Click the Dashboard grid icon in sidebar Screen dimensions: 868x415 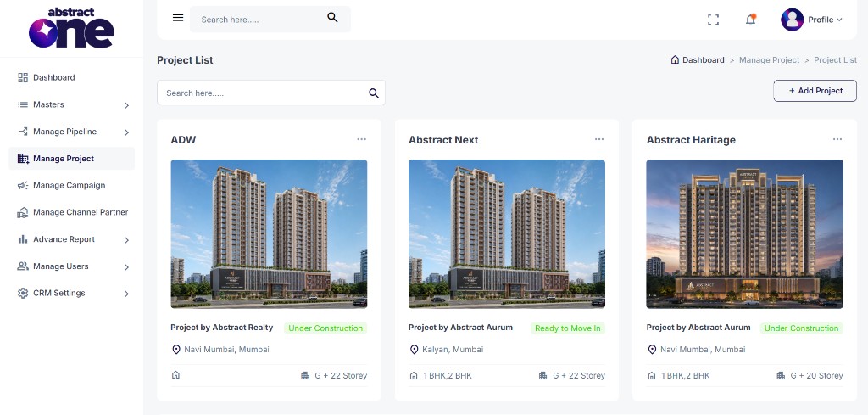click(x=23, y=77)
